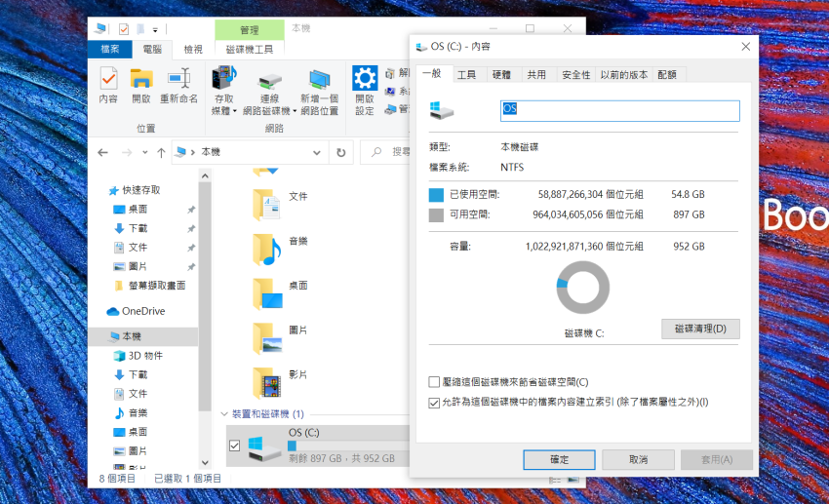Click the drive name input field

point(619,111)
